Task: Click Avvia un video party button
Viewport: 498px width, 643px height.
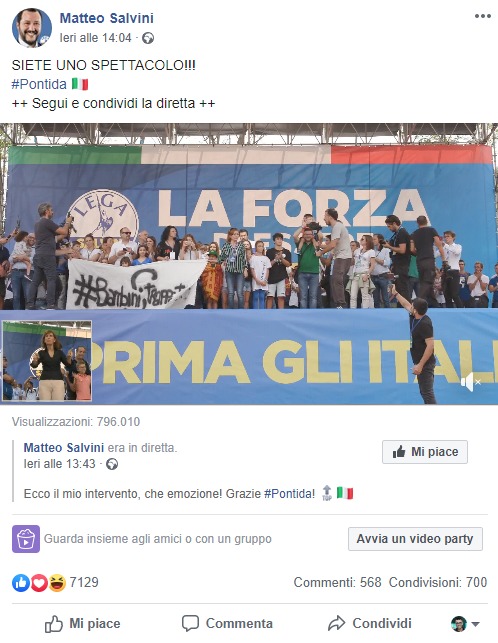Action: coord(415,539)
